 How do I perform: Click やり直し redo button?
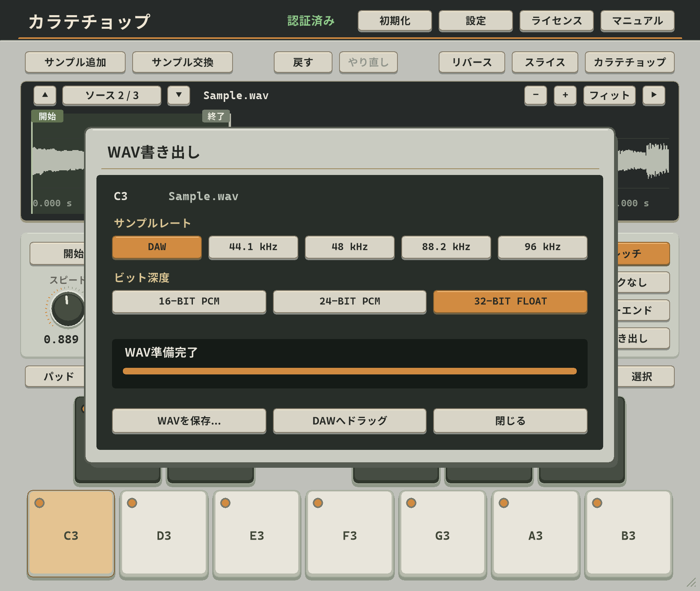368,62
